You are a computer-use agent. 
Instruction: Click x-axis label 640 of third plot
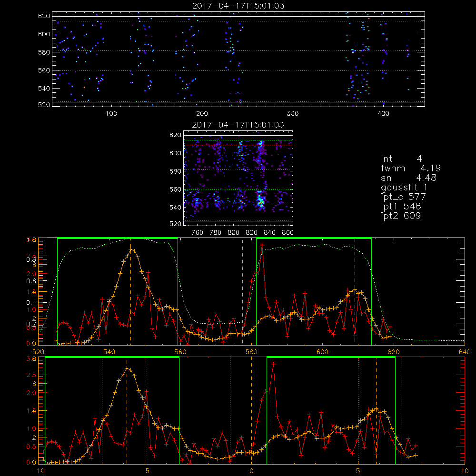(465, 352)
